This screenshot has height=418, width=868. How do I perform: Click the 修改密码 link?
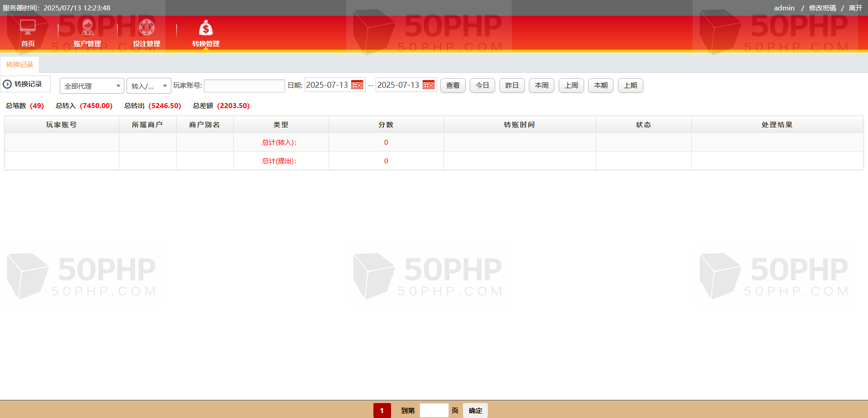click(x=822, y=8)
